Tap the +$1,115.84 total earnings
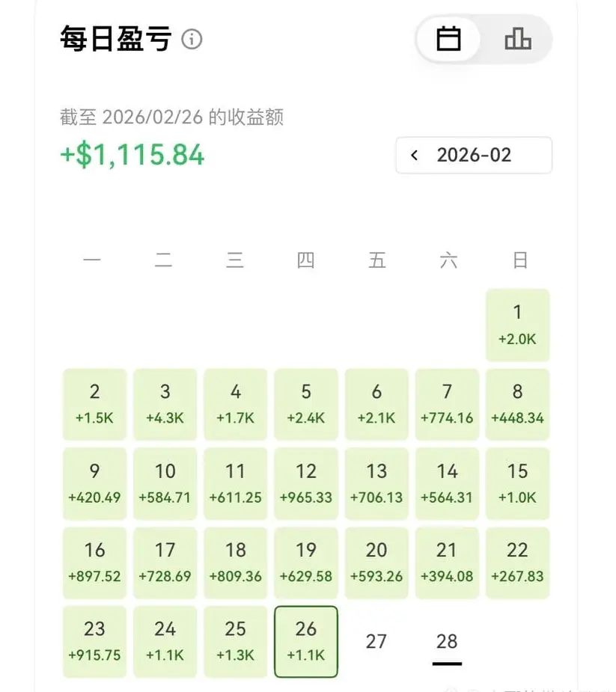Viewport: 616px width, 692px height. pyautogui.click(x=132, y=155)
